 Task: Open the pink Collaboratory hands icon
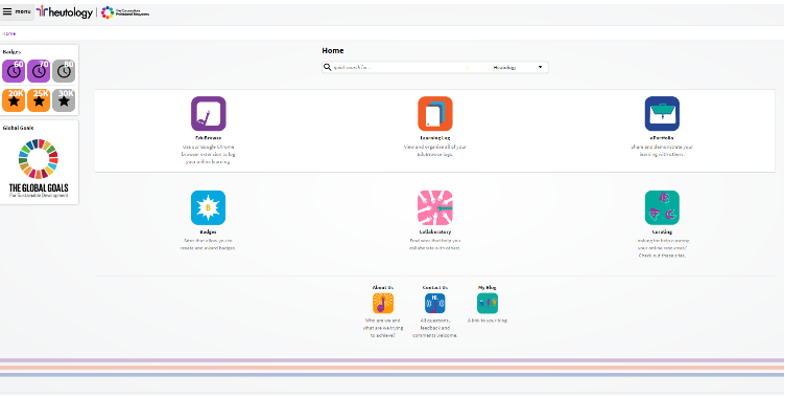[x=435, y=208]
